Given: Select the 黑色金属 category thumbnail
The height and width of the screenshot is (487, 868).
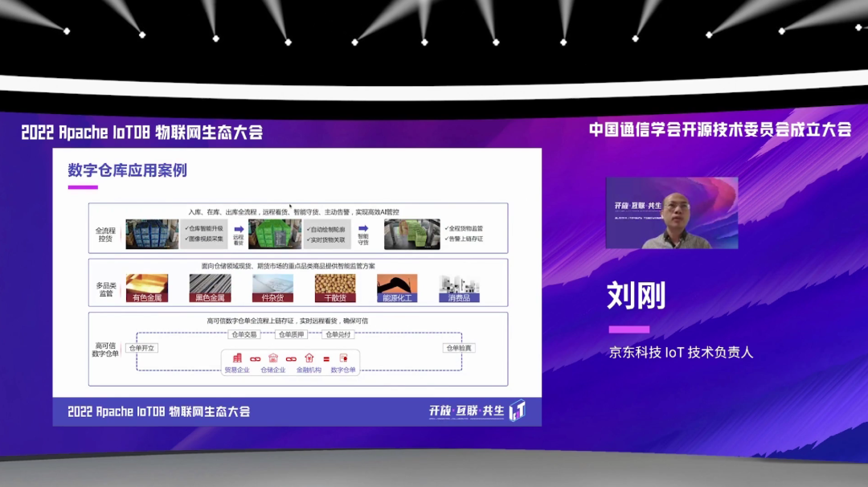Looking at the screenshot, I should click(211, 288).
